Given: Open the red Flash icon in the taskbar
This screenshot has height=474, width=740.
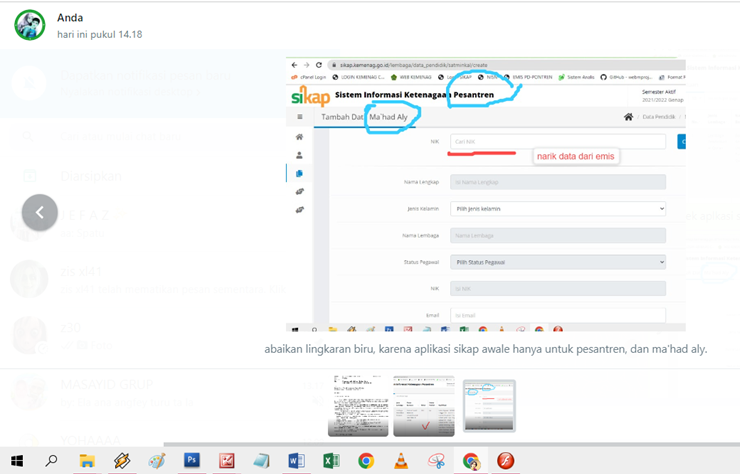Looking at the screenshot, I should coord(506,461).
